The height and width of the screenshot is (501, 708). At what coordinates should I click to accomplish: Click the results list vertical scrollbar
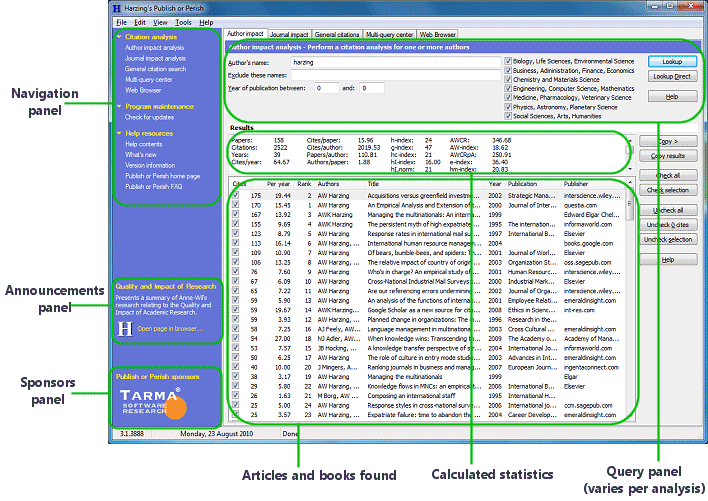click(629, 300)
